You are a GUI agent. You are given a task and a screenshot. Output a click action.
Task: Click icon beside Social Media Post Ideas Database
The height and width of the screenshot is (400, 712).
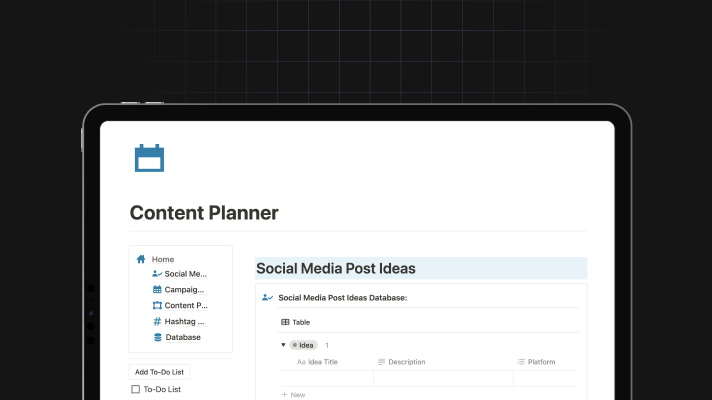(267, 298)
